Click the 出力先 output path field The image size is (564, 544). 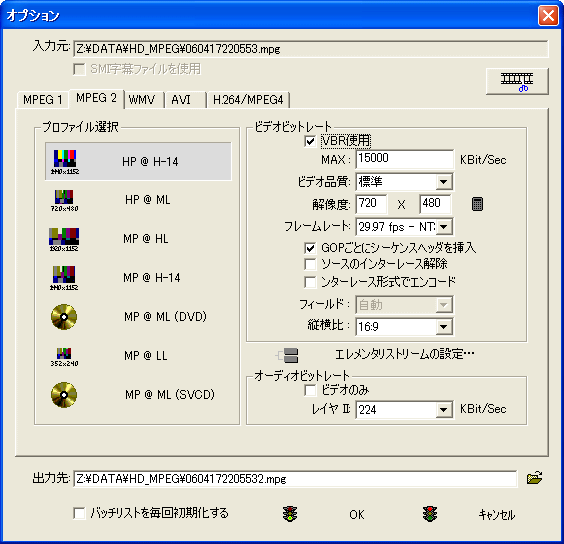point(295,479)
